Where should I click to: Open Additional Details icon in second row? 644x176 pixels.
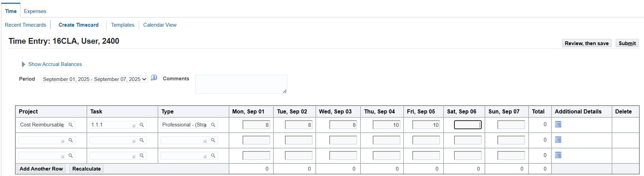coord(558,140)
